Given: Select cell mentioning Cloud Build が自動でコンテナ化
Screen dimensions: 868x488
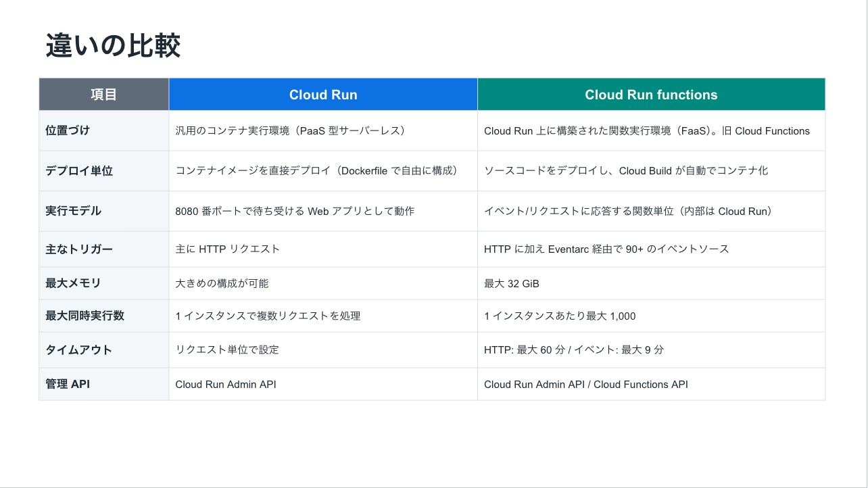Looking at the screenshot, I should coord(652,171).
